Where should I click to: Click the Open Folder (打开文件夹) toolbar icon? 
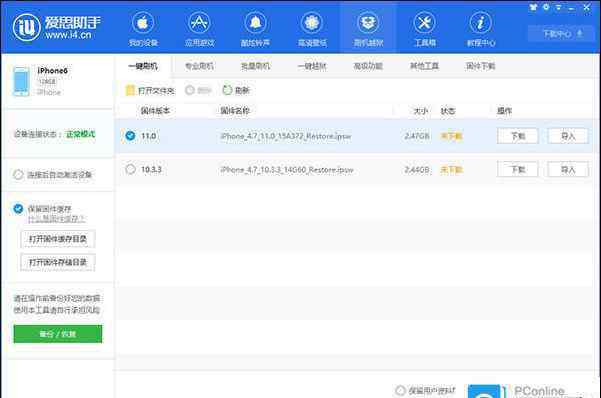130,90
